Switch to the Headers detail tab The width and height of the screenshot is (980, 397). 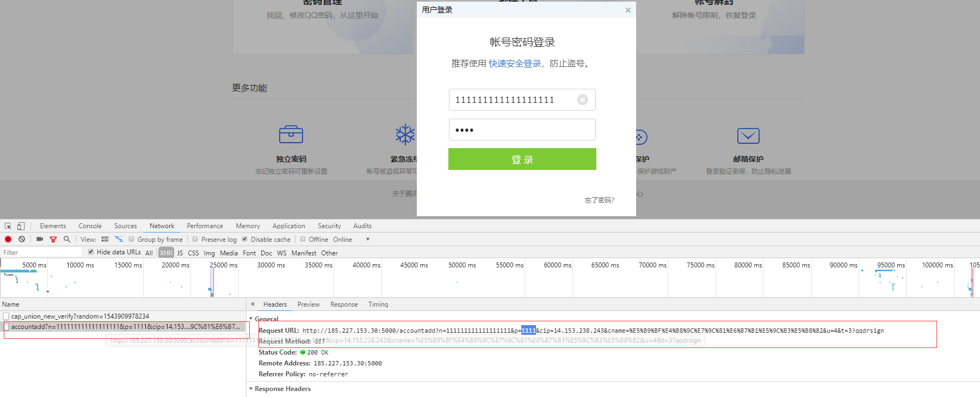[x=275, y=304]
